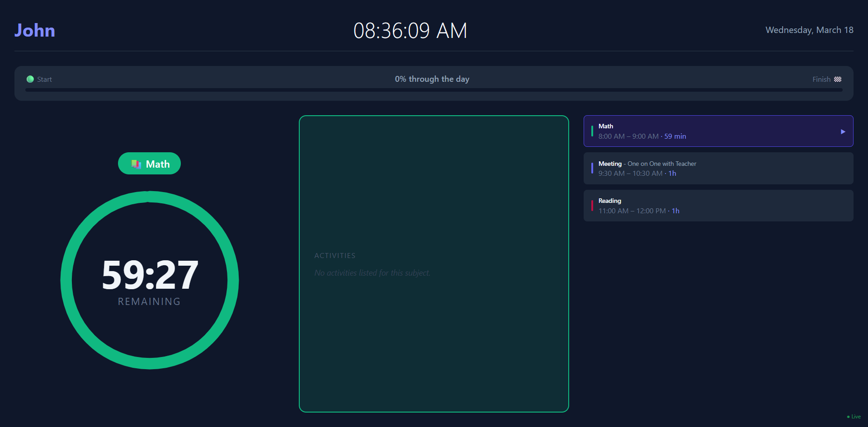868x427 pixels.
Task: Click the ACTIVITIES heading in panel
Action: click(335, 256)
